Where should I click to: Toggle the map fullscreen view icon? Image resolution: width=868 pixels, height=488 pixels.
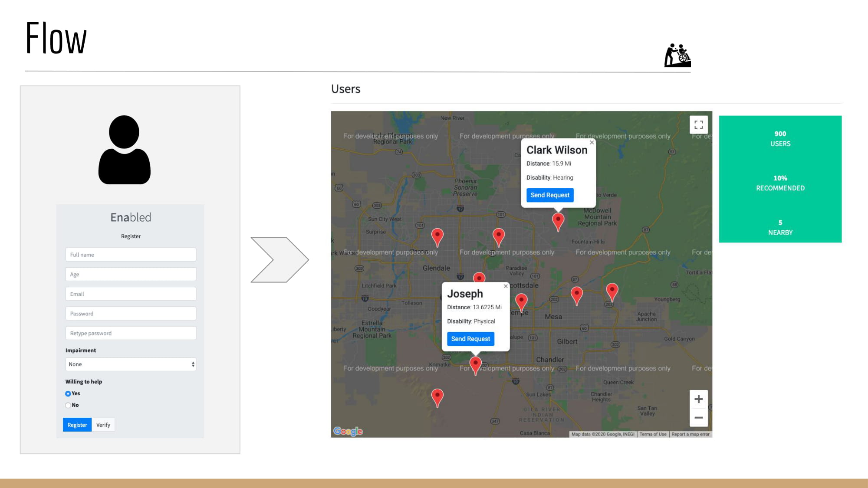698,125
